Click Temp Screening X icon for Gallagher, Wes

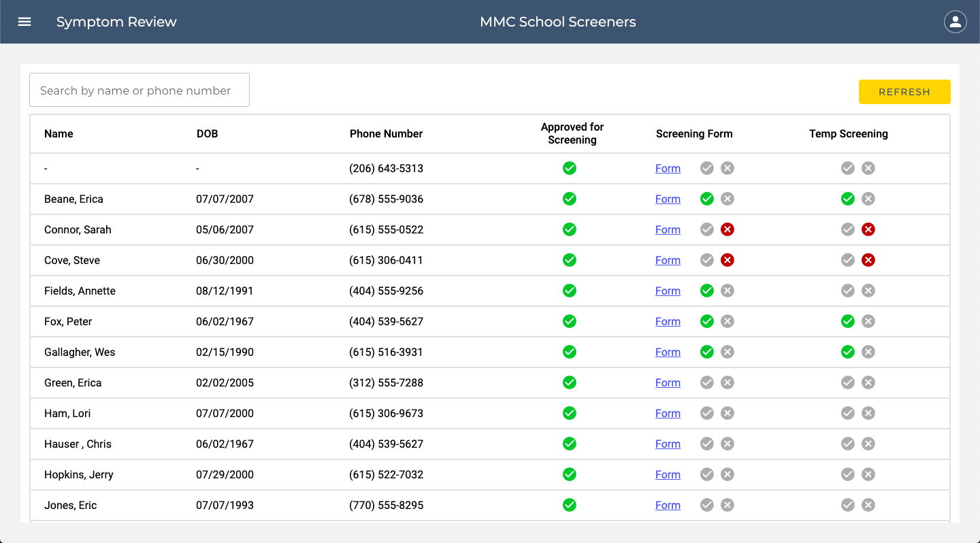coord(868,352)
